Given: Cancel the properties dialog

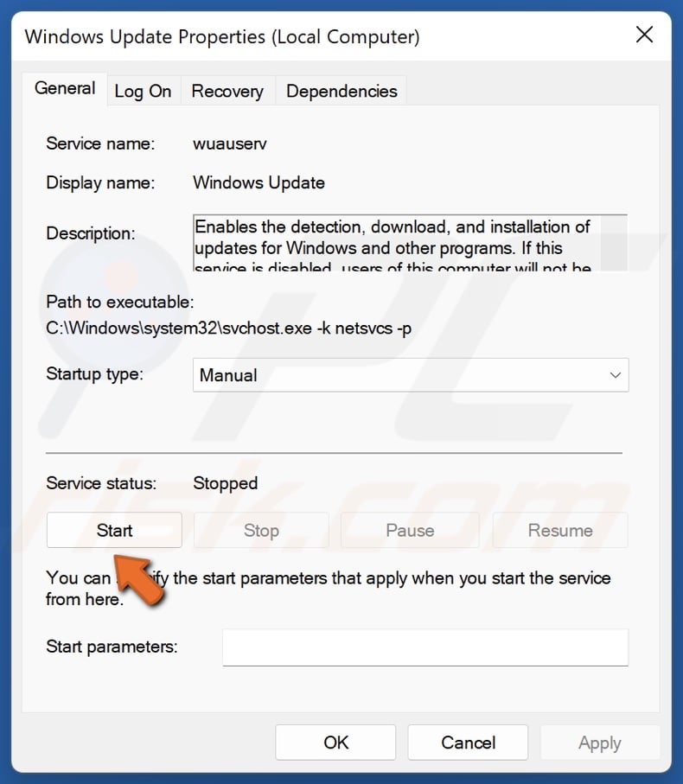Looking at the screenshot, I should pos(468,743).
